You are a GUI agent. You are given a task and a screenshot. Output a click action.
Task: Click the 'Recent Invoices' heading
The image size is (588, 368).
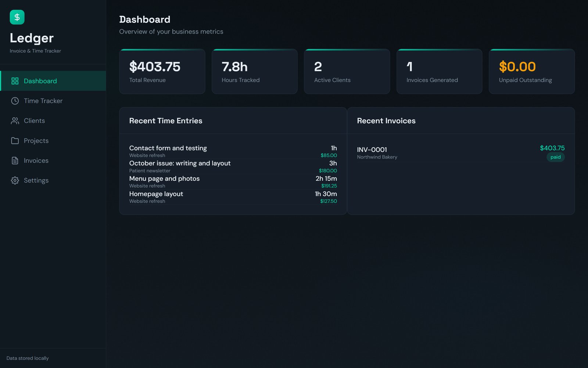coord(386,121)
